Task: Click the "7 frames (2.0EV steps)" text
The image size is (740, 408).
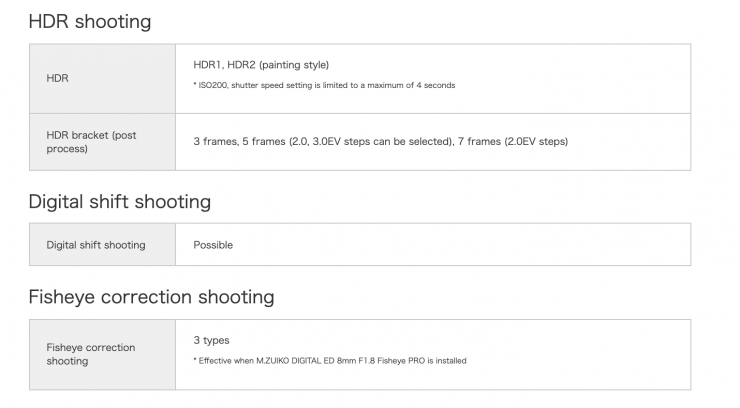Action: pos(512,142)
